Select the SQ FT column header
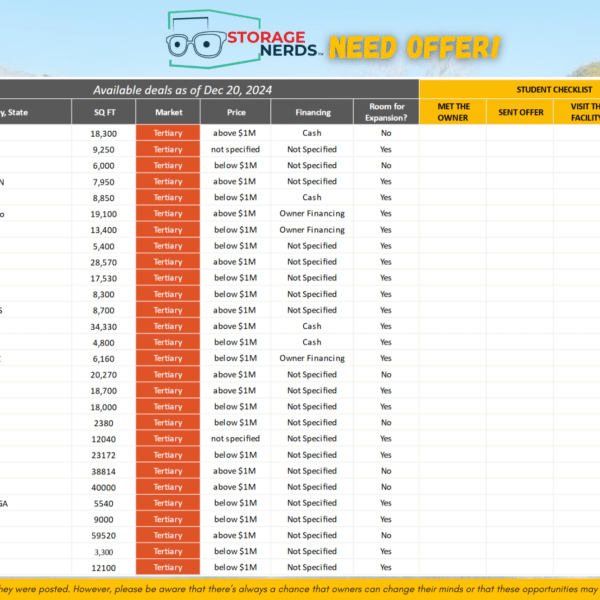The height and width of the screenshot is (600, 600). point(104,112)
